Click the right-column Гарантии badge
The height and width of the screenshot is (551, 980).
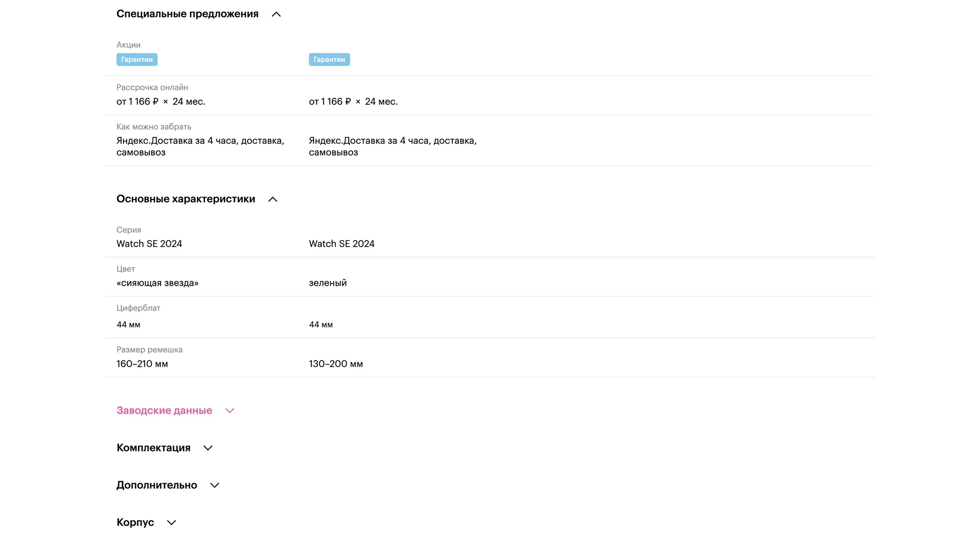(x=329, y=60)
